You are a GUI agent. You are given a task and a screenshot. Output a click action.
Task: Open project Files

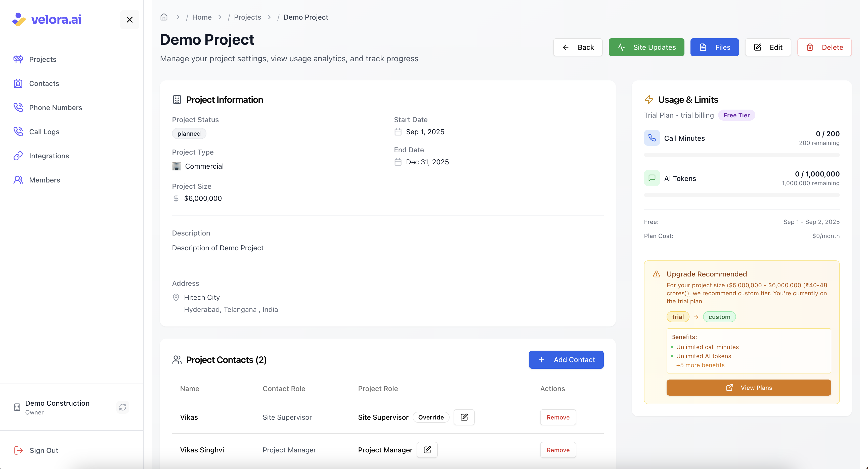(x=714, y=47)
